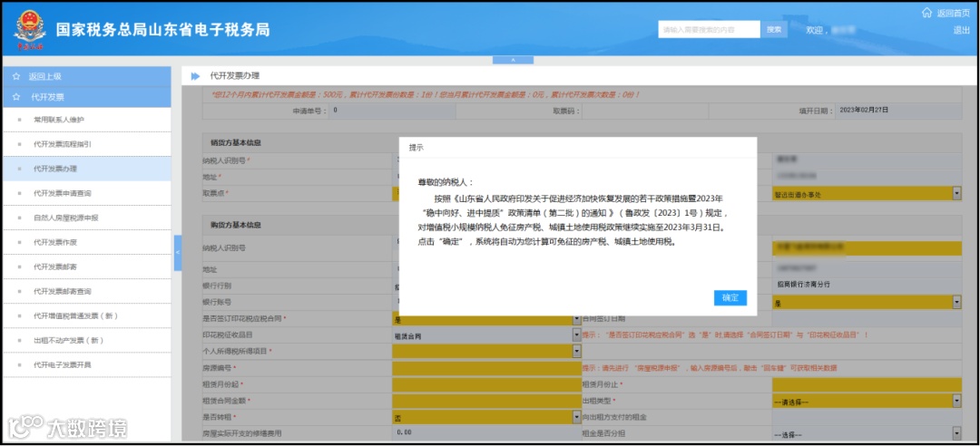
Task: Focus the header search input box
Action: pos(709,29)
